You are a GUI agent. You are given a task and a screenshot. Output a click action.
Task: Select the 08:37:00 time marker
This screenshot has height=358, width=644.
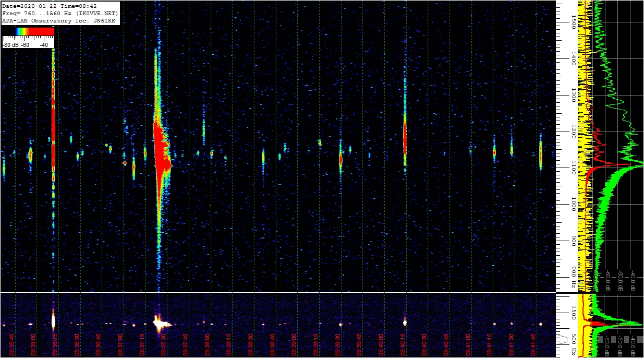click(x=120, y=344)
